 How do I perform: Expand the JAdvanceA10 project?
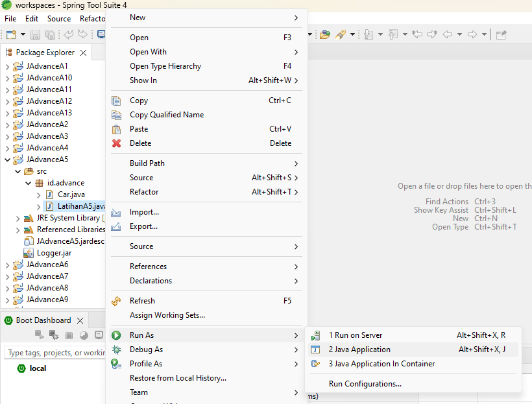click(x=8, y=78)
